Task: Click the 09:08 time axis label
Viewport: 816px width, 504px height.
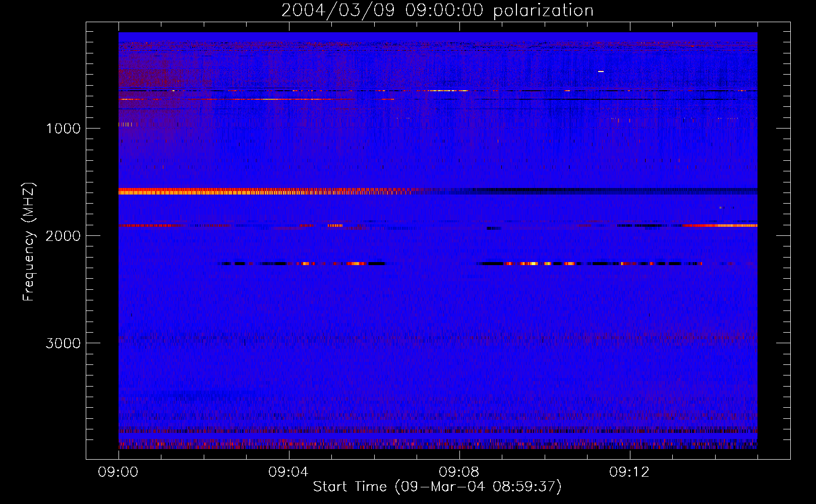Action: point(459,472)
